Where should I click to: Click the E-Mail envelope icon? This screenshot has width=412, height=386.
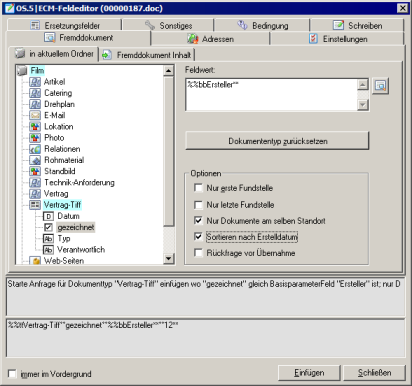coord(35,115)
